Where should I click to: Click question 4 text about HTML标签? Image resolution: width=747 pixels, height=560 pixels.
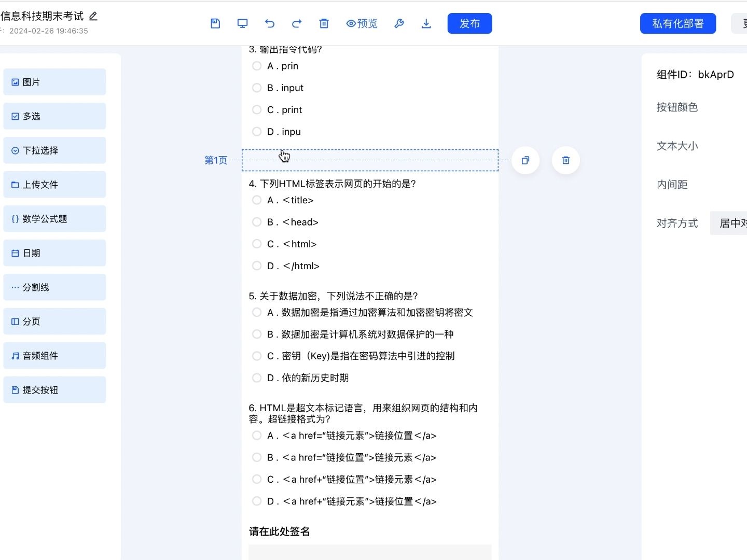pyautogui.click(x=333, y=184)
